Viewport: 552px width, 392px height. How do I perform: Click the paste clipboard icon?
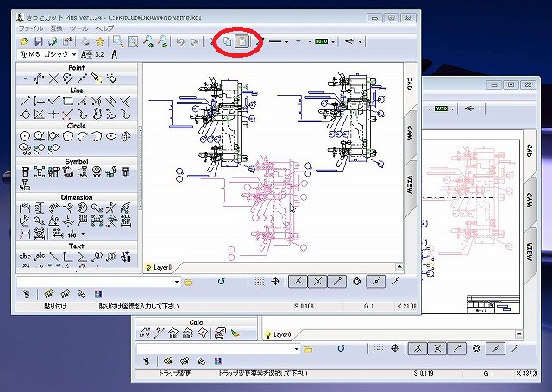tap(241, 42)
